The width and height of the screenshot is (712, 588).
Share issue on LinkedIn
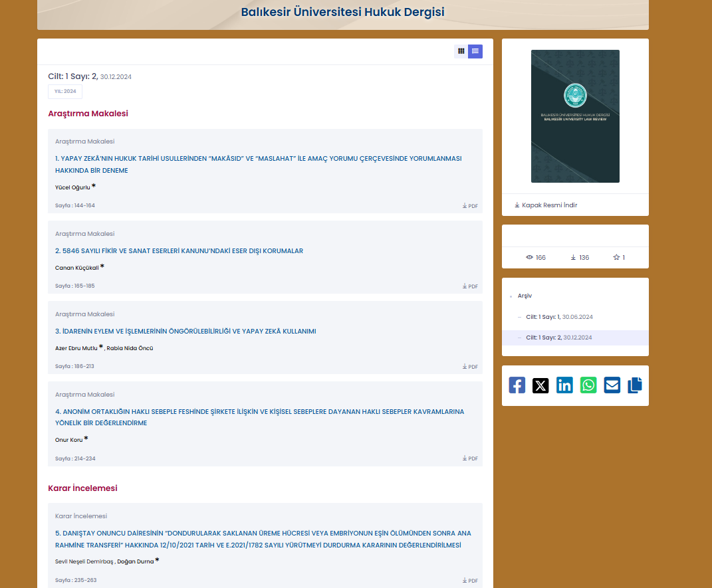[x=564, y=385]
